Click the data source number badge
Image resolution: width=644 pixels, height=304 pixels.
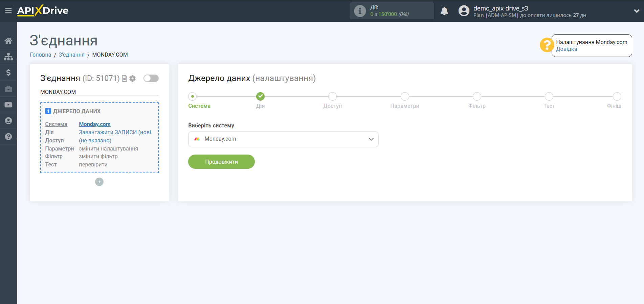coord(48,111)
